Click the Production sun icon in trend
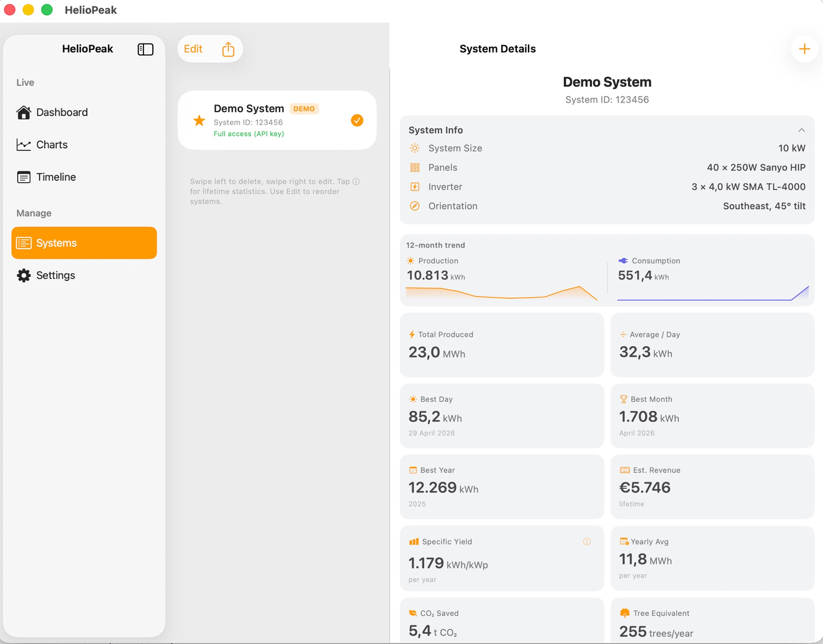This screenshot has width=823, height=644. [410, 261]
